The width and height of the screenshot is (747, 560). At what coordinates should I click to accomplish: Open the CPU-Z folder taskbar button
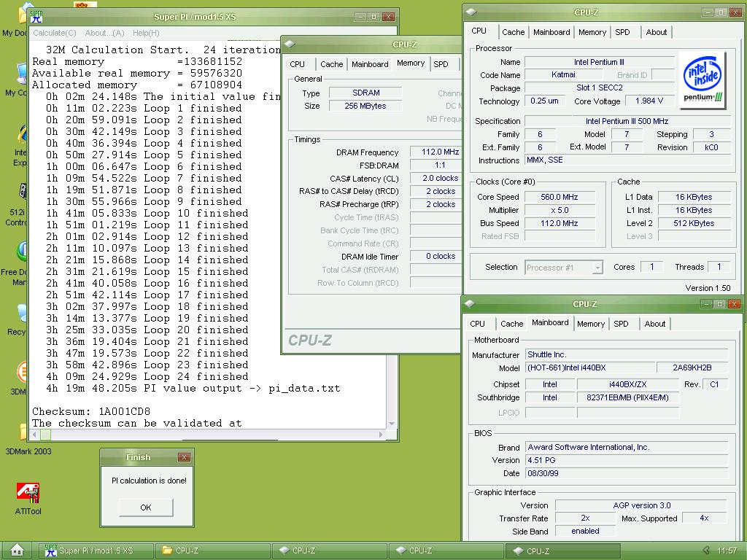coord(213,551)
